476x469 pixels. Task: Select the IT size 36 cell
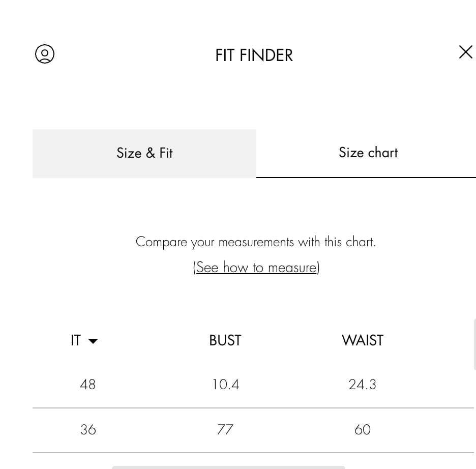point(87,430)
